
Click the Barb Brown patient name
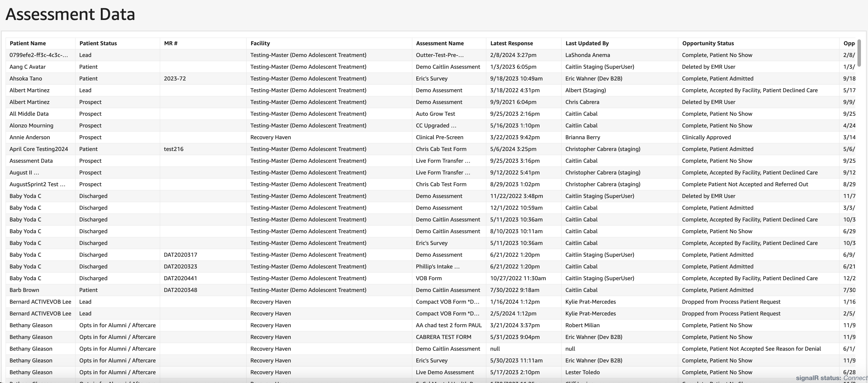(24, 290)
